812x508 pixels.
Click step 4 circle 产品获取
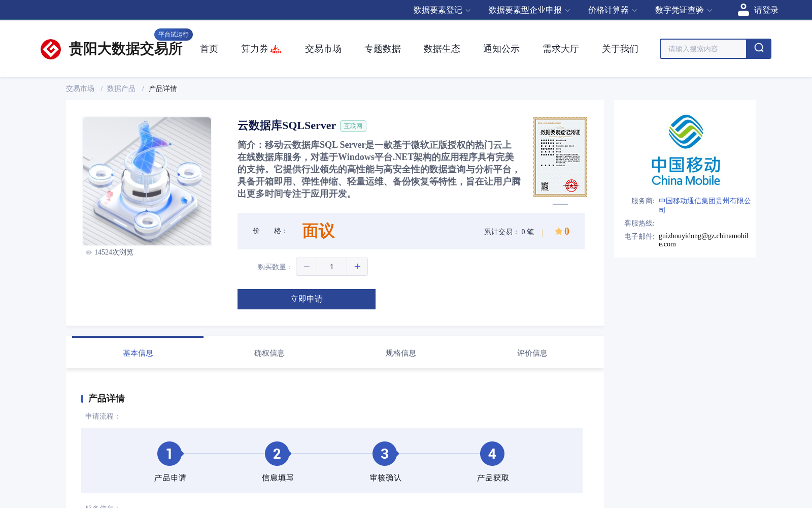492,454
